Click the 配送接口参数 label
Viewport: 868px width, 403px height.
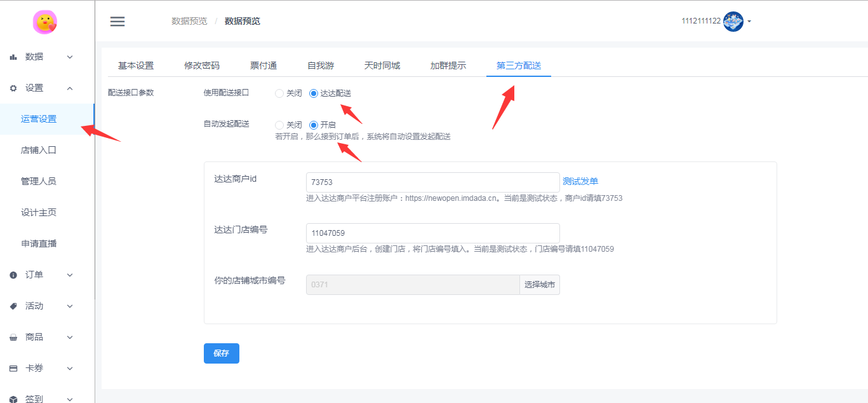click(x=131, y=93)
